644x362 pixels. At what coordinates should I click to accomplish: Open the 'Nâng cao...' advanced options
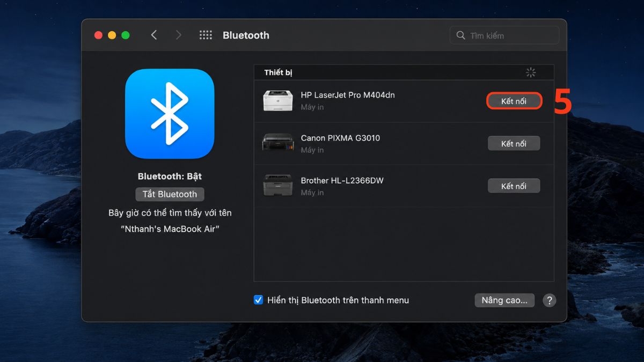[x=504, y=300]
